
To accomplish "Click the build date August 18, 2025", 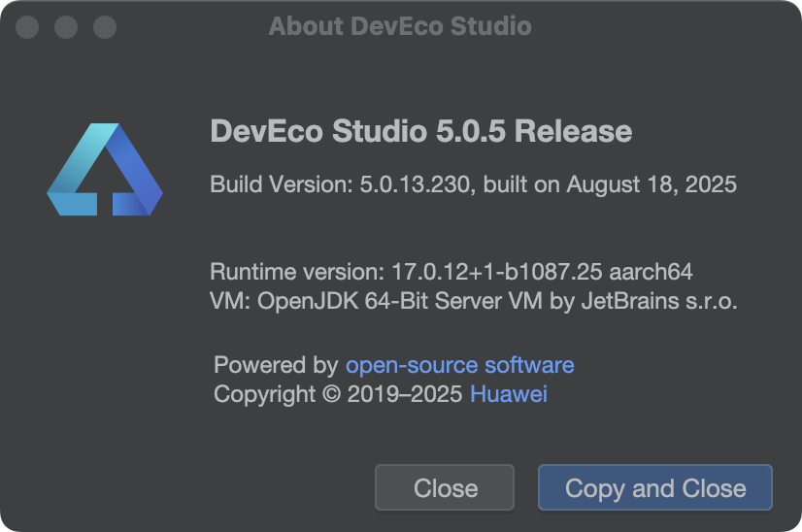I will pos(652,183).
